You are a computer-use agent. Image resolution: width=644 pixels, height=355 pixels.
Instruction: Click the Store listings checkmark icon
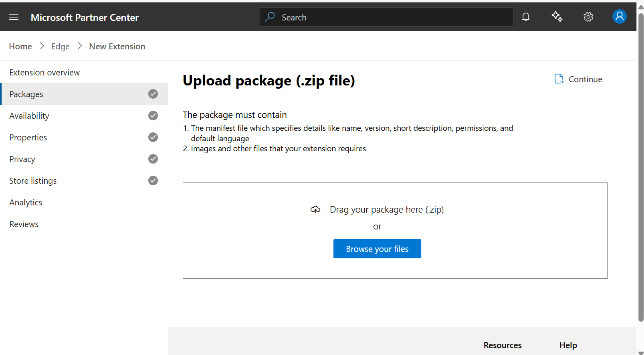(x=153, y=181)
